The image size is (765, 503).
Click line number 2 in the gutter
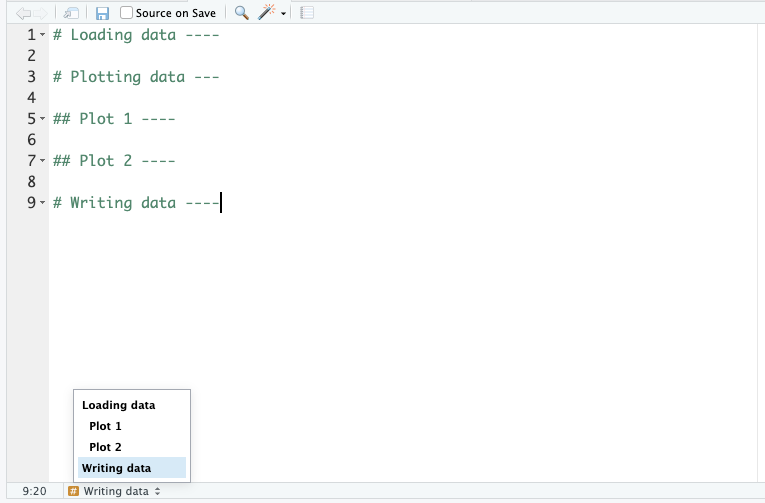(32, 56)
